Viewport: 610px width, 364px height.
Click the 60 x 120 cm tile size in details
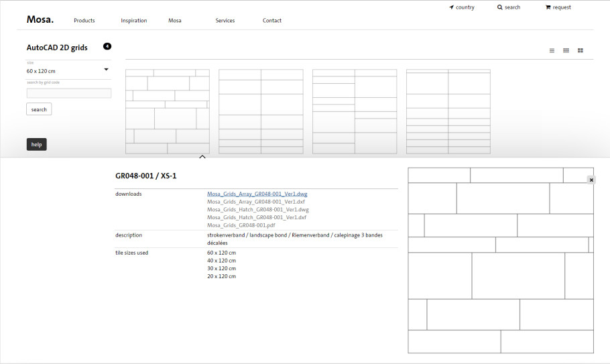pos(221,253)
